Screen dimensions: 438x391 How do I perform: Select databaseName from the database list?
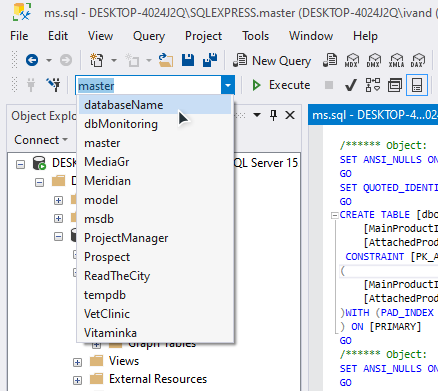click(x=154, y=105)
